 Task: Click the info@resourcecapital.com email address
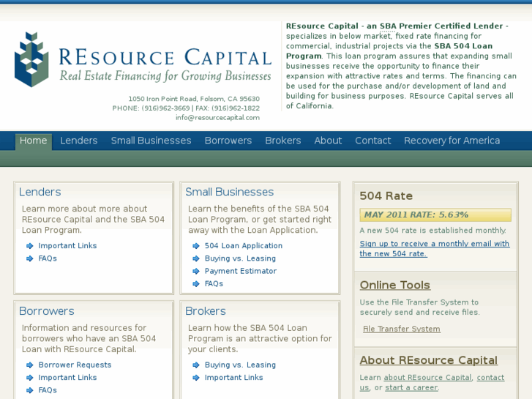[x=217, y=117]
